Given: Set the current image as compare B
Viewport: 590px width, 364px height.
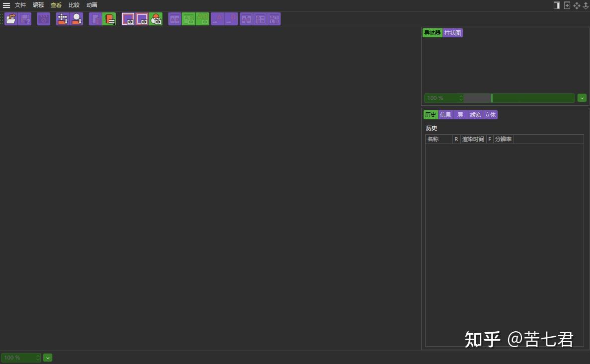Looking at the screenshot, I should pyautogui.click(x=230, y=19).
